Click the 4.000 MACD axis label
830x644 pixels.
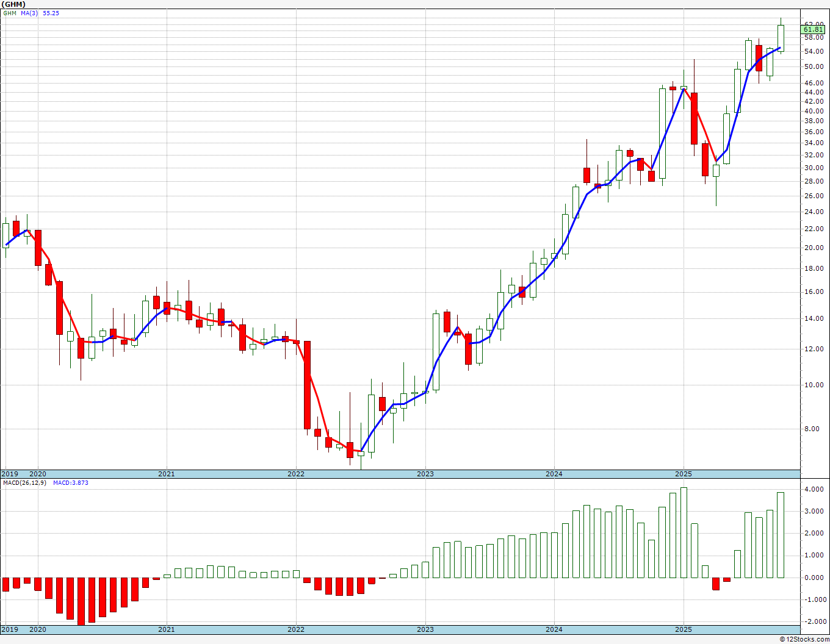pyautogui.click(x=814, y=489)
